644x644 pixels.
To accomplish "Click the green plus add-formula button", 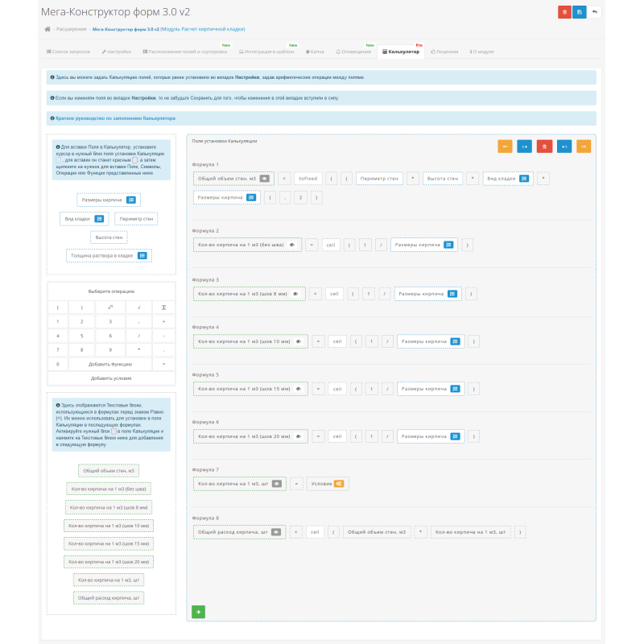I will [198, 612].
